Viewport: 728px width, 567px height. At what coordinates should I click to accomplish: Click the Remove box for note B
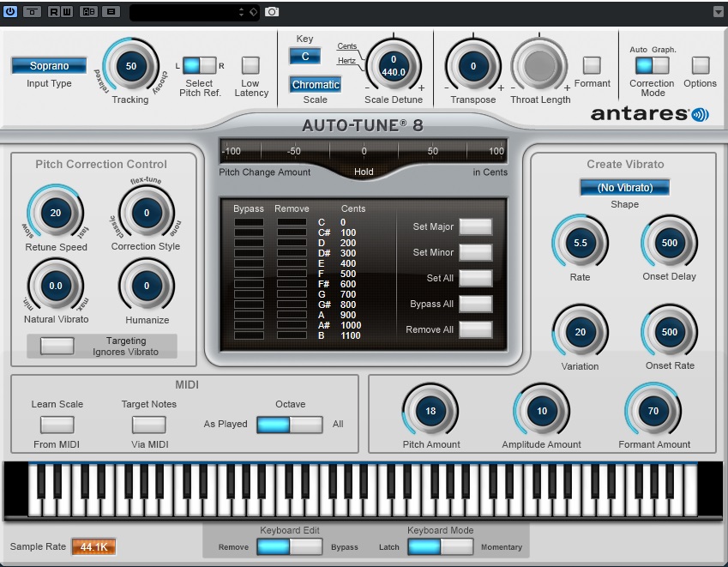pos(292,335)
